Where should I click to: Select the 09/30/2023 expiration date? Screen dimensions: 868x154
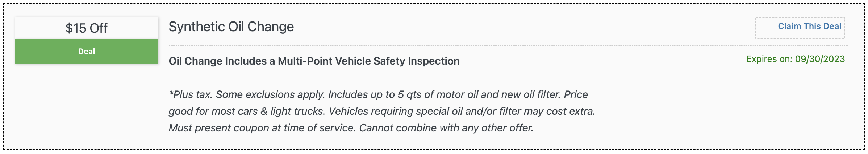tap(820, 59)
